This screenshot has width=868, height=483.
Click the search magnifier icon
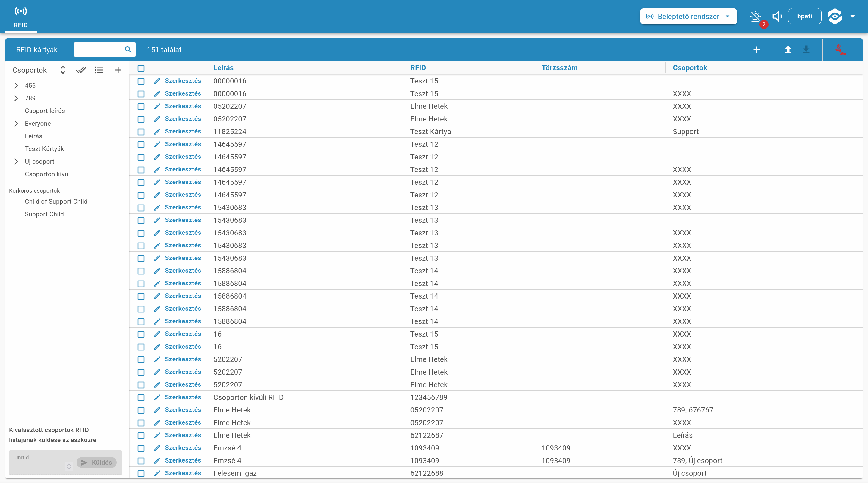click(128, 49)
